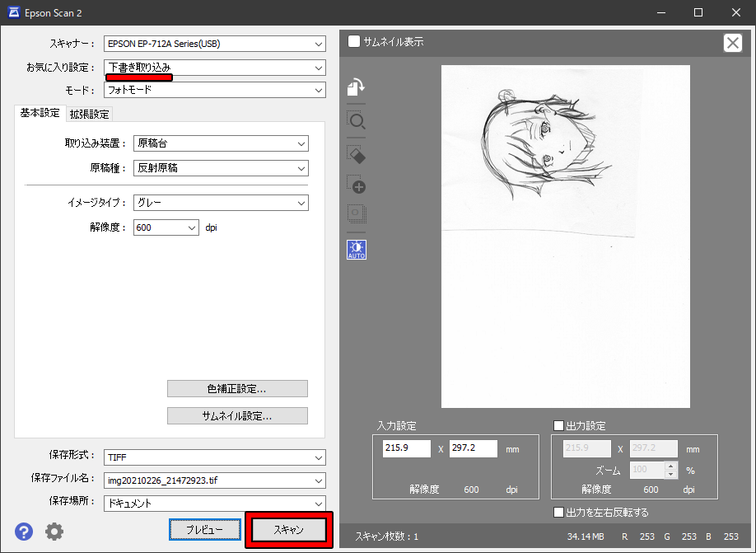Minimize the Epson Scan 2 window
The width and height of the screenshot is (756, 553).
click(x=661, y=12)
